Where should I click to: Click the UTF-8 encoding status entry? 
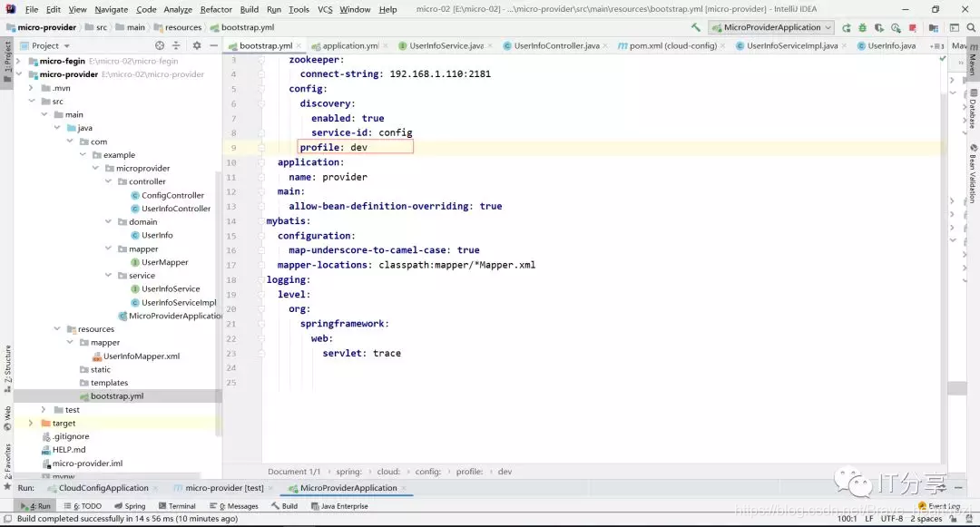(x=892, y=519)
